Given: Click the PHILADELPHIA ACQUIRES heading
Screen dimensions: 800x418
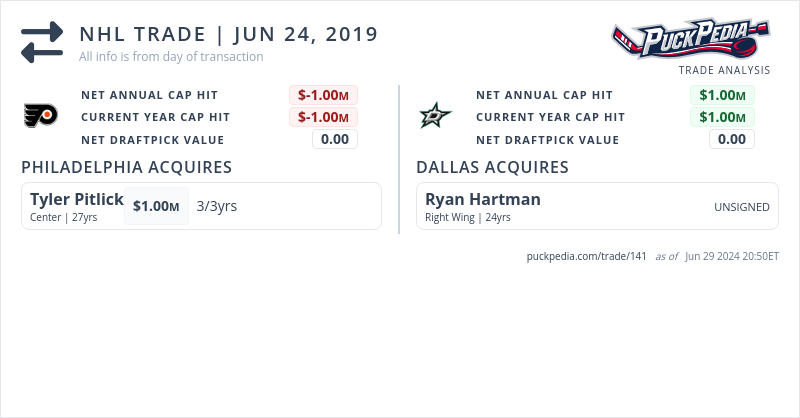Looking at the screenshot, I should point(127,167).
